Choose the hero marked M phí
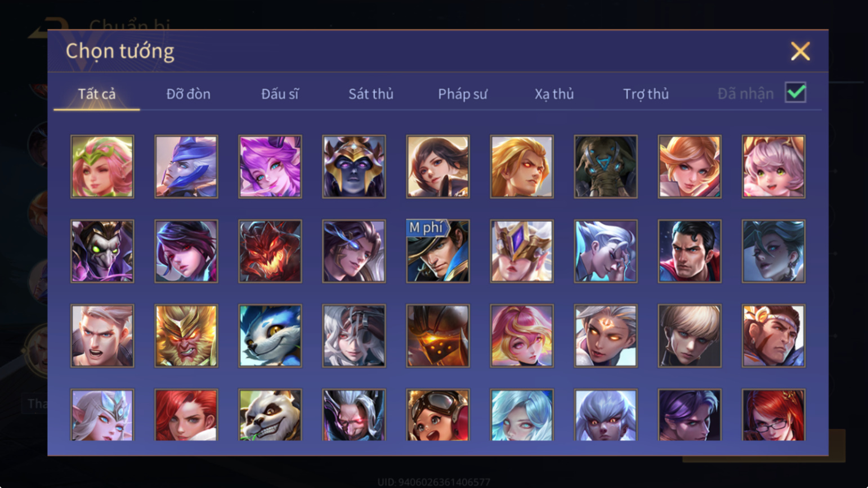868x488 pixels. pyautogui.click(x=438, y=251)
